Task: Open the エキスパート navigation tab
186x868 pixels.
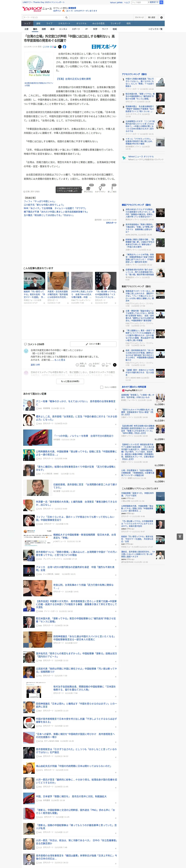Action: tap(64, 23)
